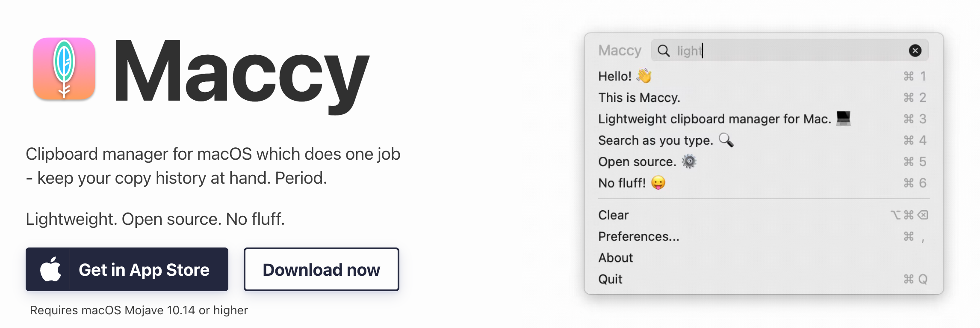Select the "This is Maccy." history item
The height and width of the screenshot is (328, 980).
tap(639, 98)
